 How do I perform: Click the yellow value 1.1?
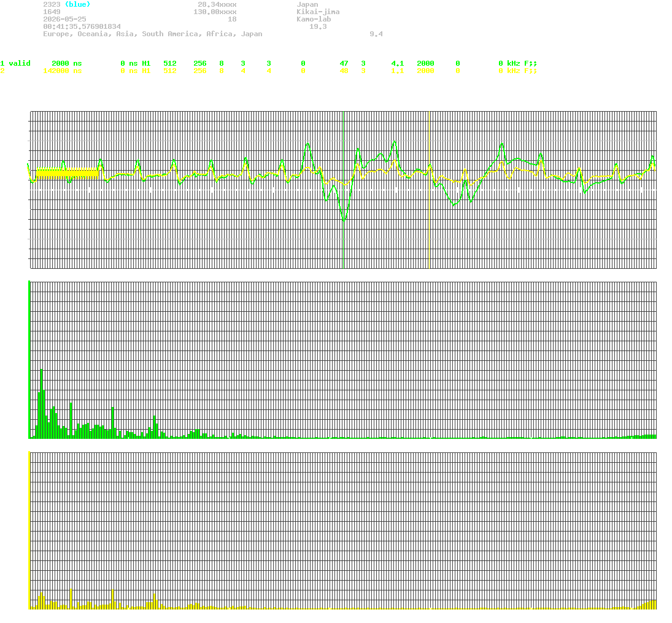(x=397, y=71)
